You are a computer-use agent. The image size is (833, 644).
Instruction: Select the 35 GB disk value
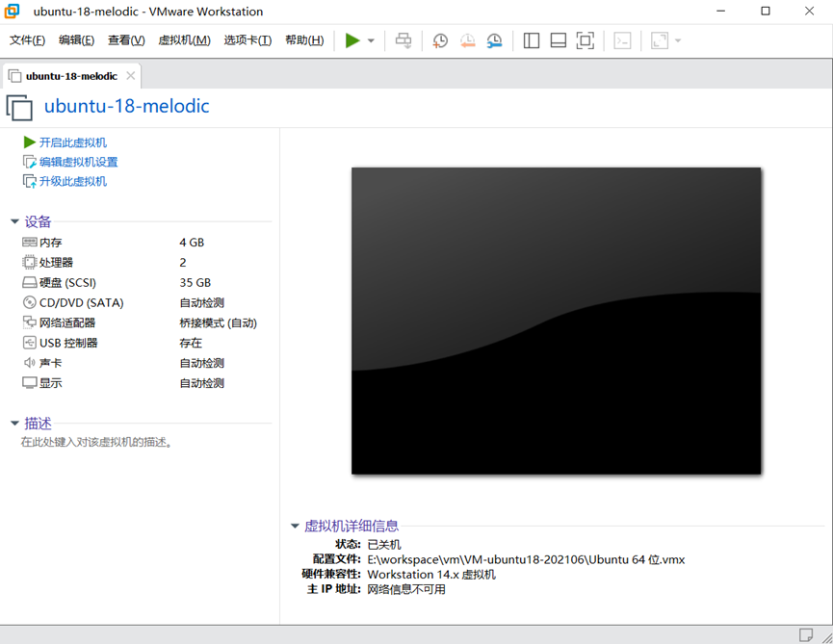point(195,282)
